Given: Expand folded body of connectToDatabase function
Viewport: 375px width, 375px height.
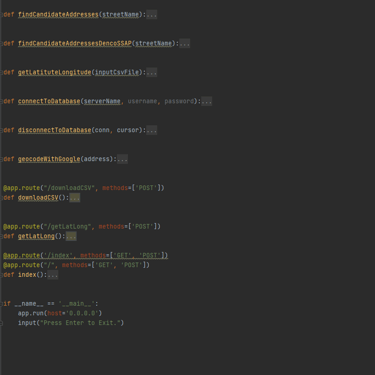Looking at the screenshot, I should coord(207,101).
